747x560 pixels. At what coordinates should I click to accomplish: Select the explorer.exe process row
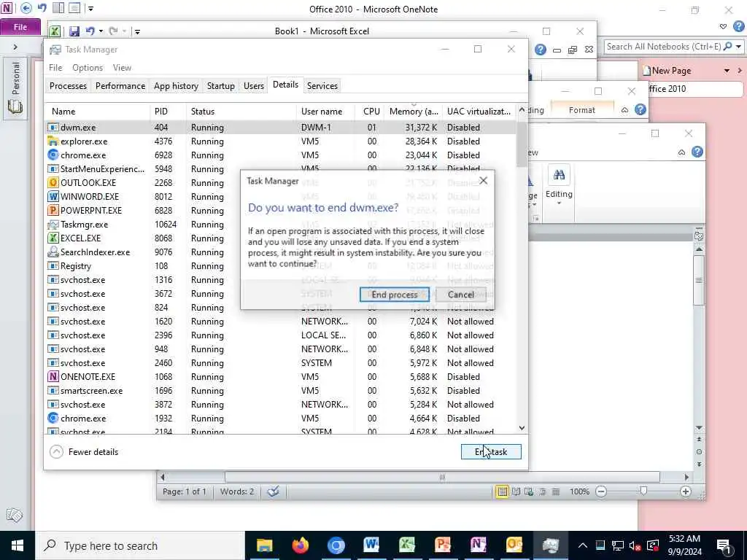pyautogui.click(x=281, y=141)
